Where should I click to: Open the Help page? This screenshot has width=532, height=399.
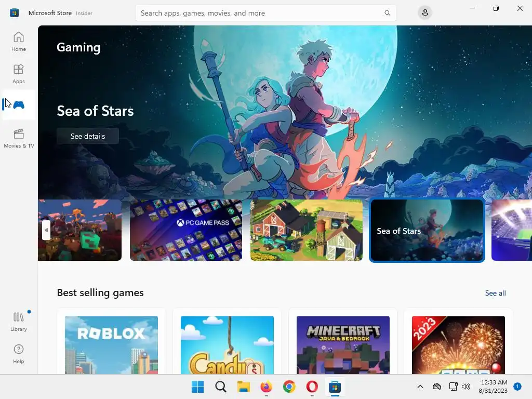19,354
